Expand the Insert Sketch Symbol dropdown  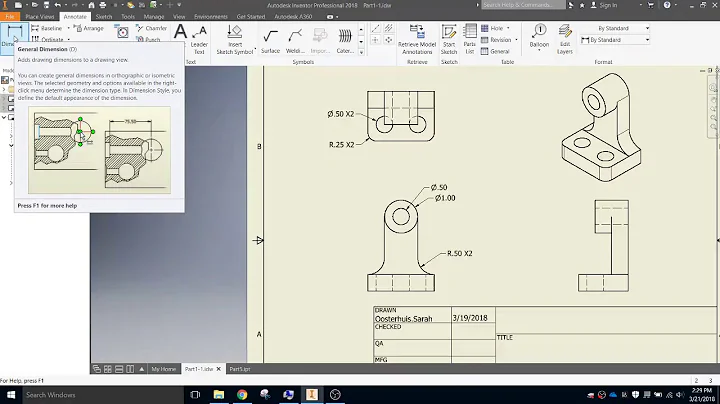pyautogui.click(x=255, y=48)
